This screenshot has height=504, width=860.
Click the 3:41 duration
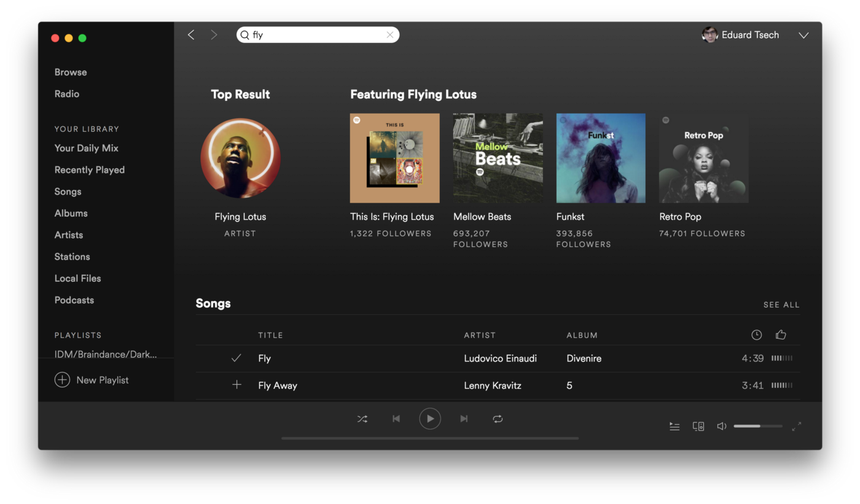click(752, 386)
